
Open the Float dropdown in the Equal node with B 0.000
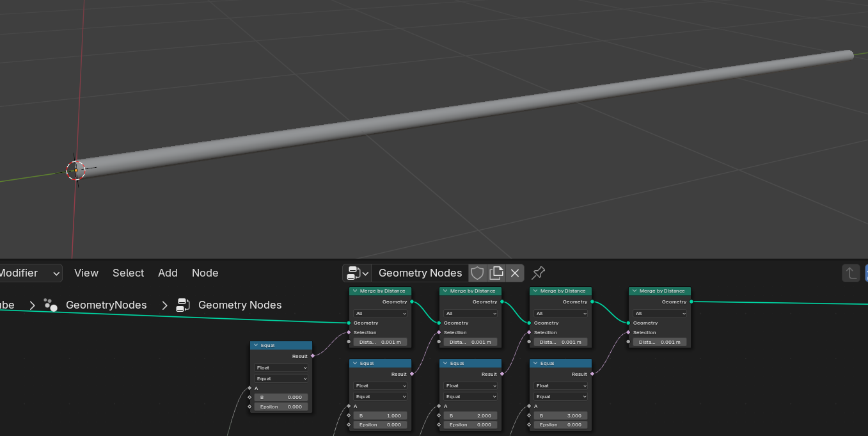[281, 367]
